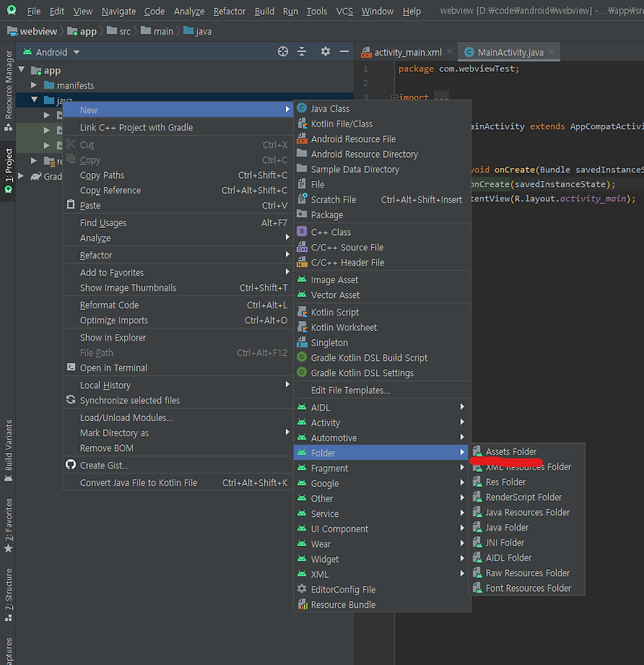Select the Scroll from Source crosshair icon
The width and height of the screenshot is (644, 665).
283,51
